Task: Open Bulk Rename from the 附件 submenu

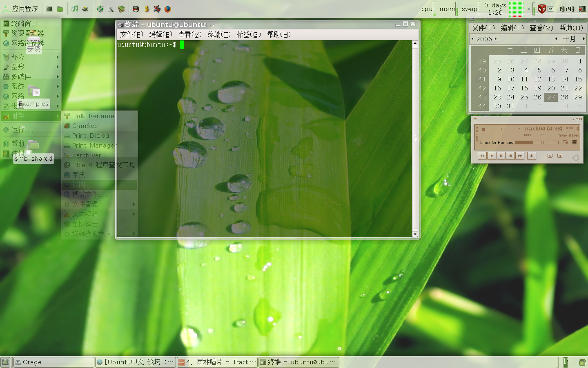Action: point(99,116)
